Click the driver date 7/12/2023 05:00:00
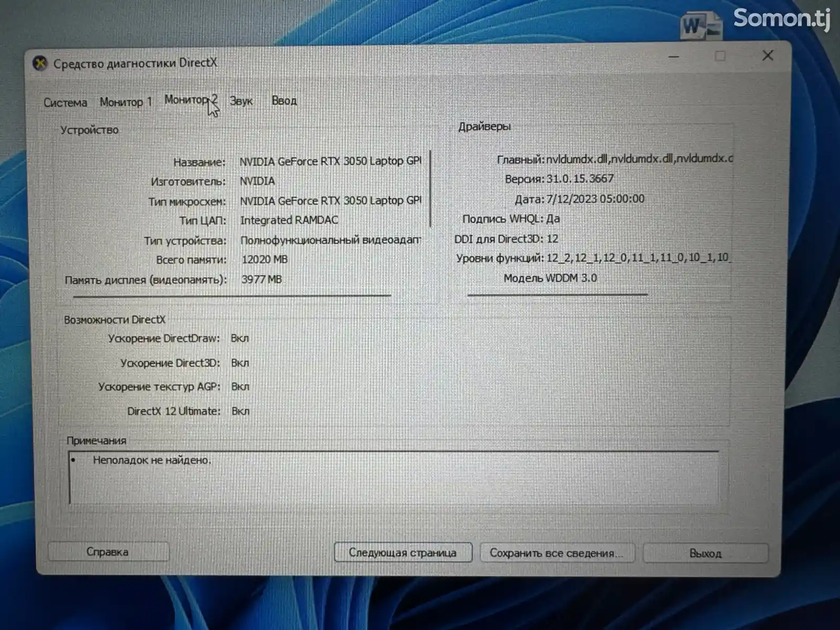The height and width of the screenshot is (630, 840). click(x=595, y=199)
